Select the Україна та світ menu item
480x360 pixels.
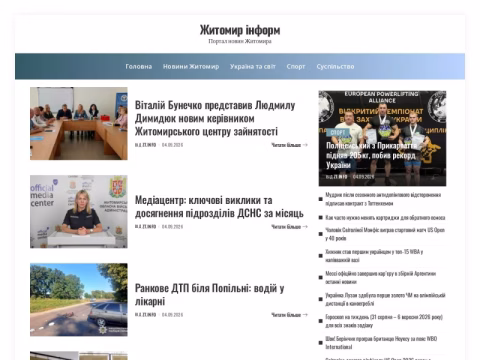pyautogui.click(x=253, y=66)
